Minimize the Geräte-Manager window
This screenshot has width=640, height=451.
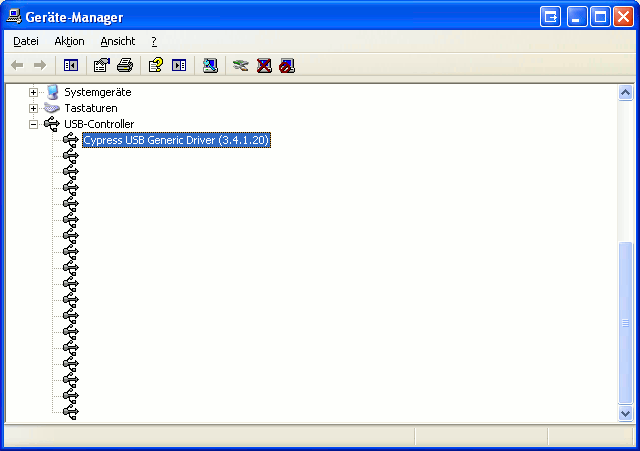[x=576, y=17]
